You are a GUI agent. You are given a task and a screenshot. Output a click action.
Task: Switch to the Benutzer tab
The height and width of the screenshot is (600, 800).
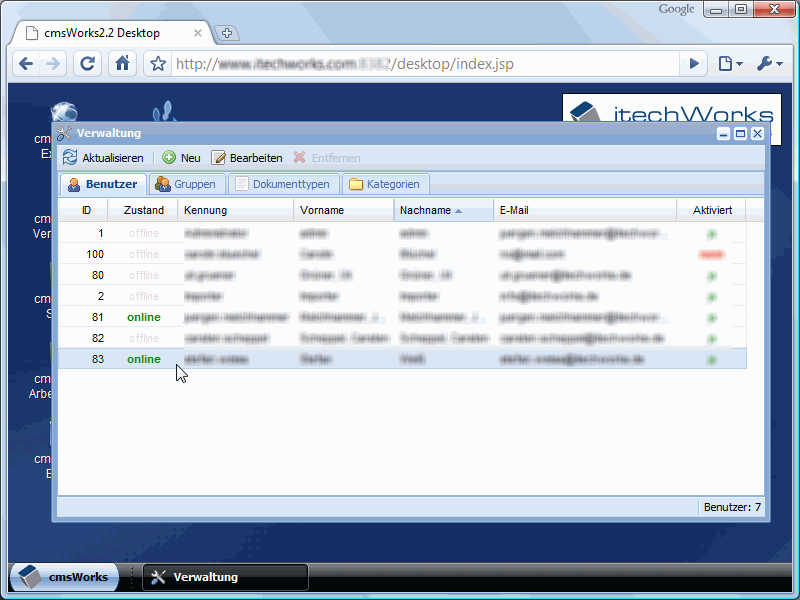[x=104, y=184]
